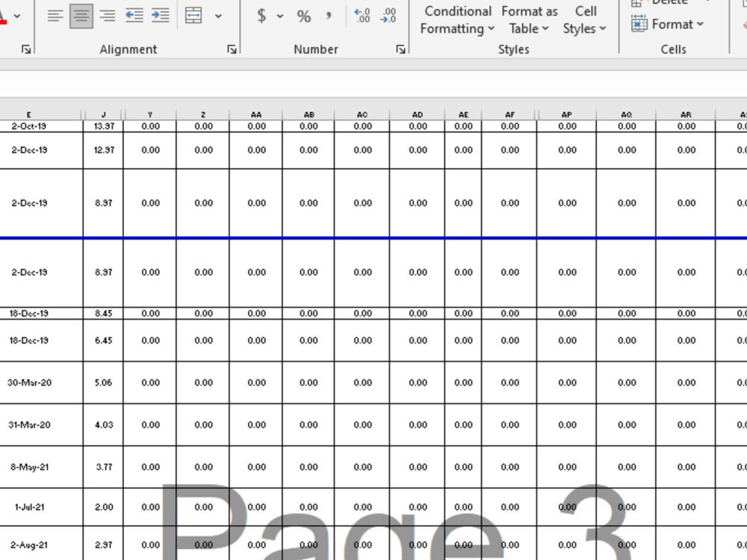The width and height of the screenshot is (747, 560).
Task: Select column J header
Action: coord(103,114)
